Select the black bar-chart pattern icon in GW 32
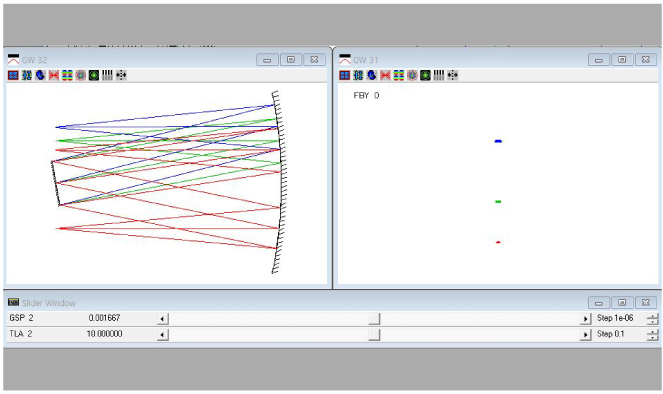The width and height of the screenshot is (663, 394). [x=107, y=75]
